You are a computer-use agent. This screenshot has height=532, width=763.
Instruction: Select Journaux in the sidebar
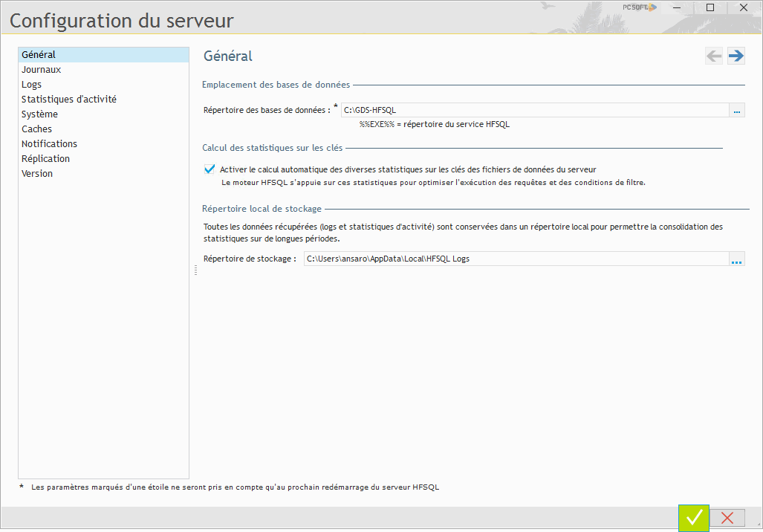tap(41, 70)
